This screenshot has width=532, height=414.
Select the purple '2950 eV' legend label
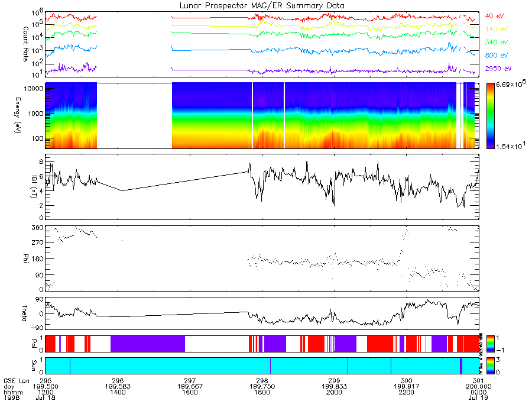[x=498, y=69]
